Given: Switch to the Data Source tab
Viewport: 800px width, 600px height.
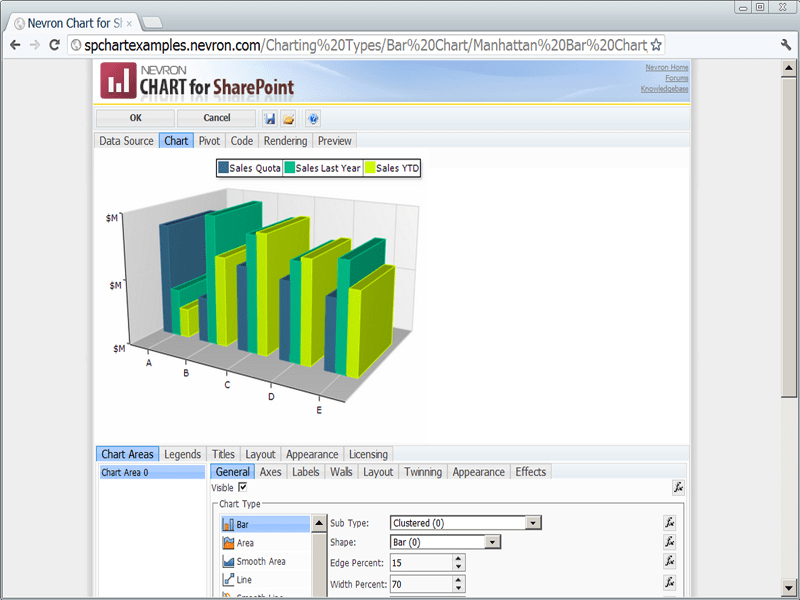Looking at the screenshot, I should coord(126,141).
